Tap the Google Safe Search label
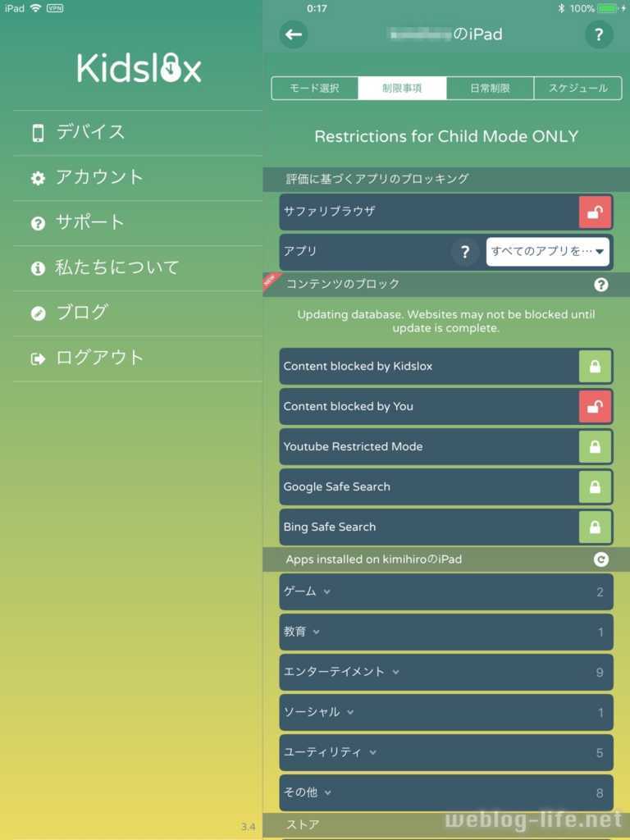The height and width of the screenshot is (840, 630). 337,487
